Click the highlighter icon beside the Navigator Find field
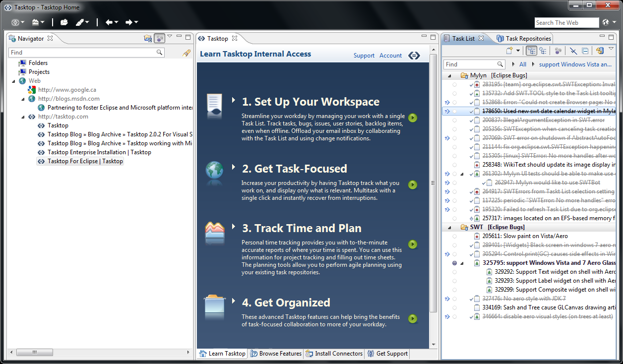623x364 pixels. (187, 53)
